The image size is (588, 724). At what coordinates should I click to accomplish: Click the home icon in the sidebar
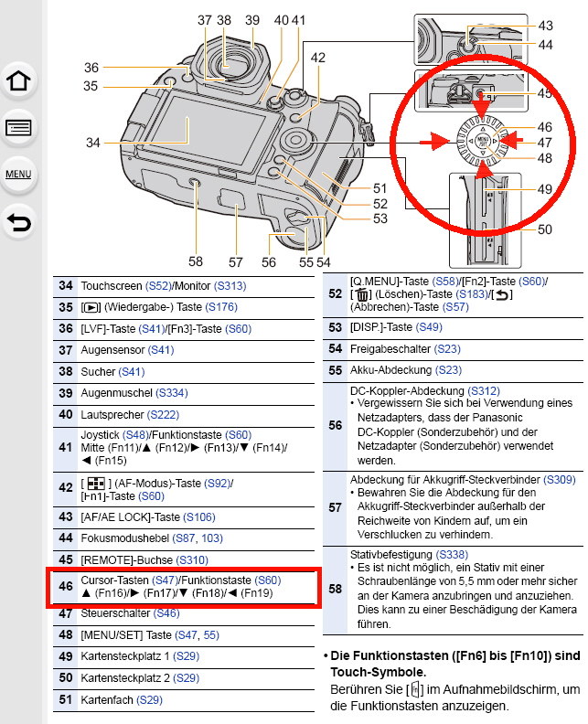click(x=18, y=81)
